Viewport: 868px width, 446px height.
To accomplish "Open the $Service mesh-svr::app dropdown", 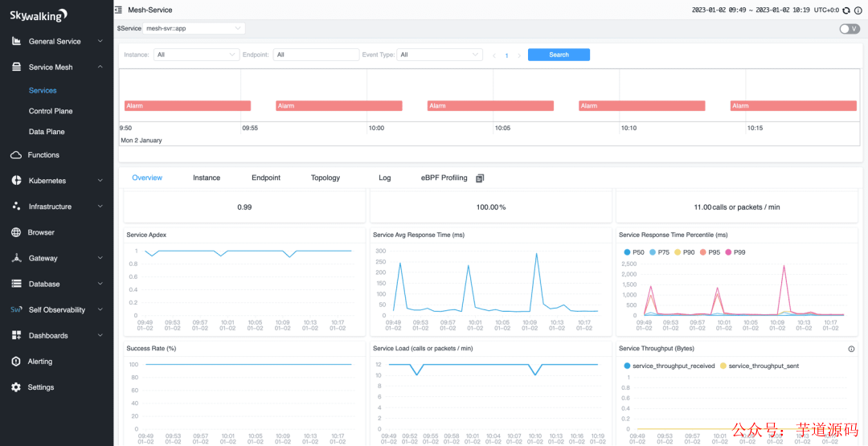I will (194, 28).
